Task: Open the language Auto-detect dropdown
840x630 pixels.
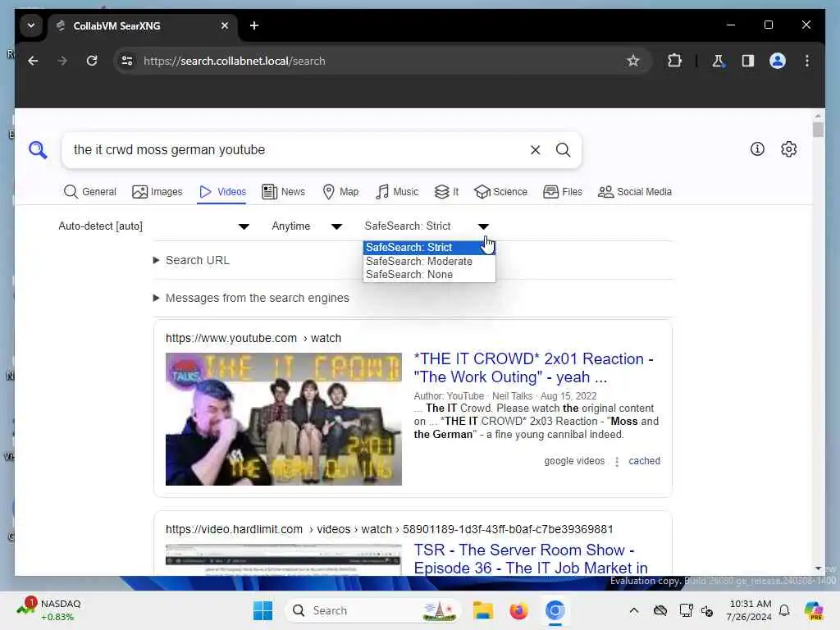Action: (x=153, y=226)
